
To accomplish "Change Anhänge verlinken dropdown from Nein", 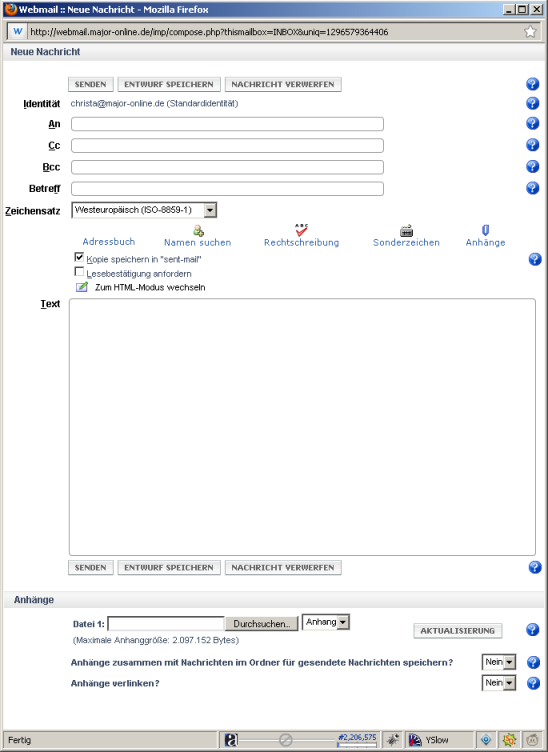I will tap(499, 682).
